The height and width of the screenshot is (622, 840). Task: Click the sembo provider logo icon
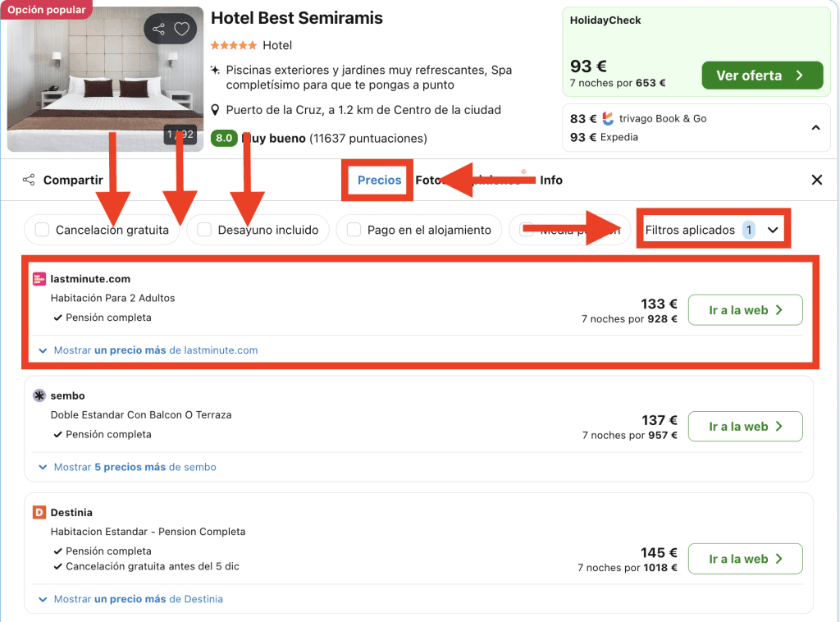[x=39, y=396]
